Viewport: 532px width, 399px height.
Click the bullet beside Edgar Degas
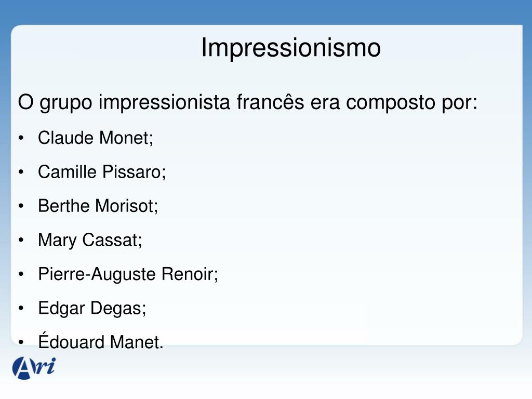pyautogui.click(x=21, y=309)
